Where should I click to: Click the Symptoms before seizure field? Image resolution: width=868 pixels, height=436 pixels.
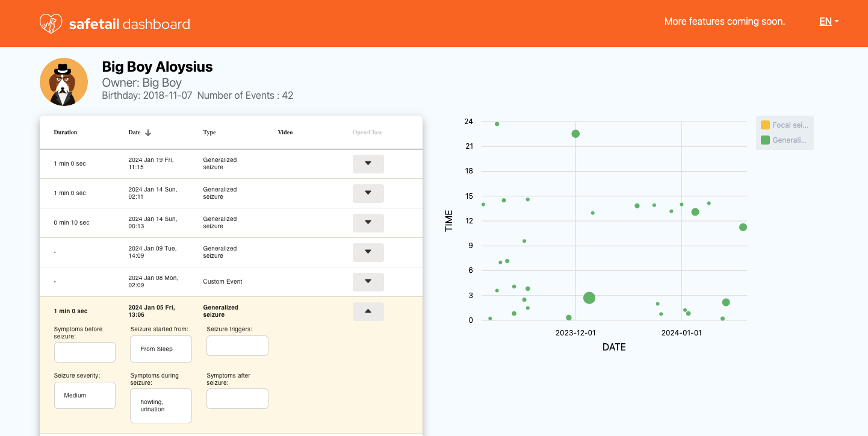pos(84,352)
